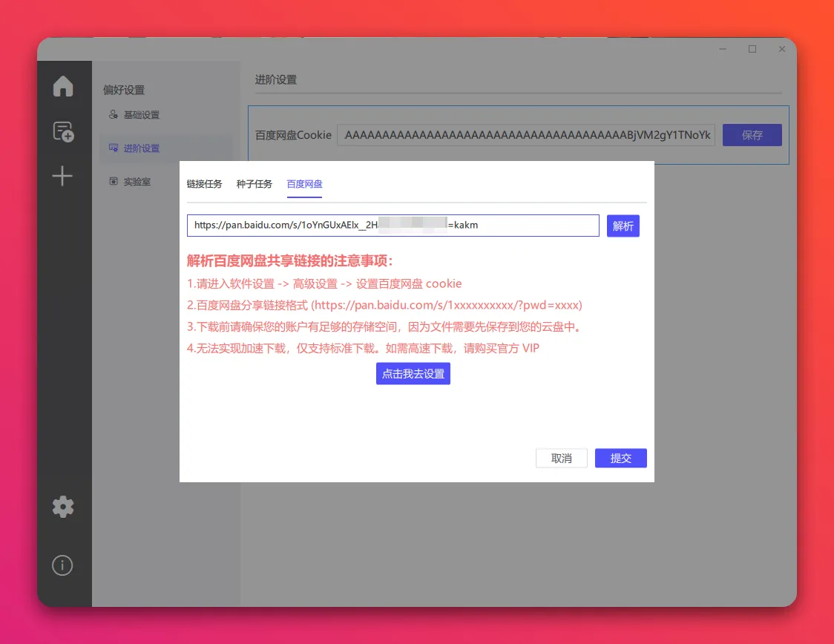Minimize the application window
This screenshot has height=644, width=834.
723,49
